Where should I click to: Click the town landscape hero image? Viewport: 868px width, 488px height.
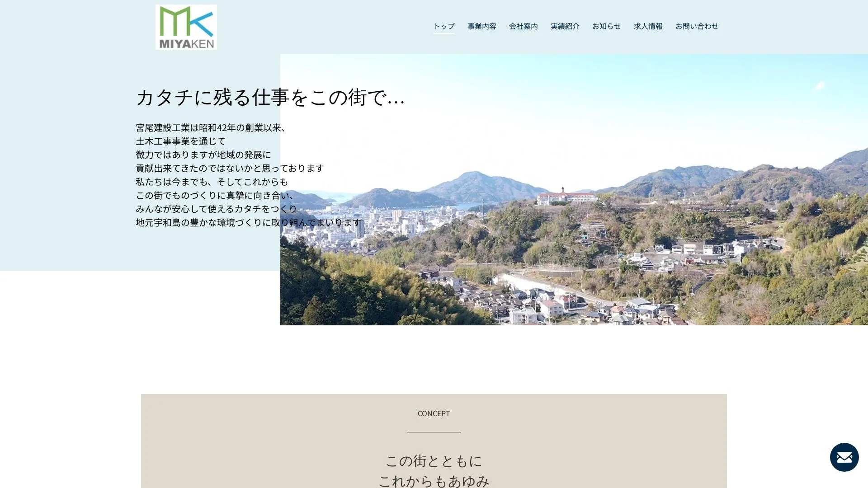tap(574, 189)
